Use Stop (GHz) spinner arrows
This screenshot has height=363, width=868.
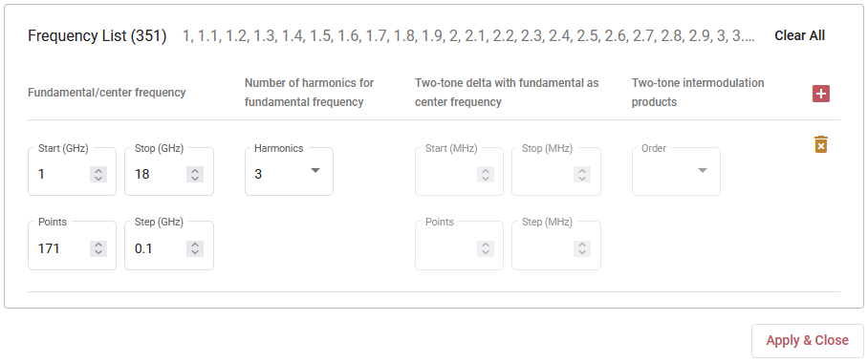click(195, 174)
